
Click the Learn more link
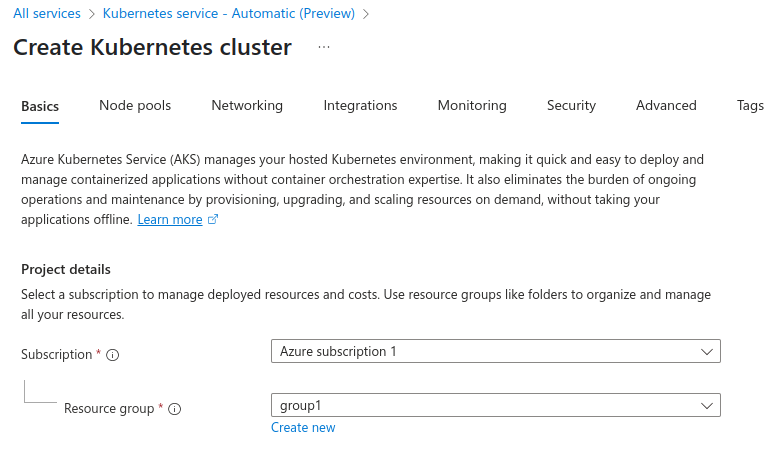[170, 220]
